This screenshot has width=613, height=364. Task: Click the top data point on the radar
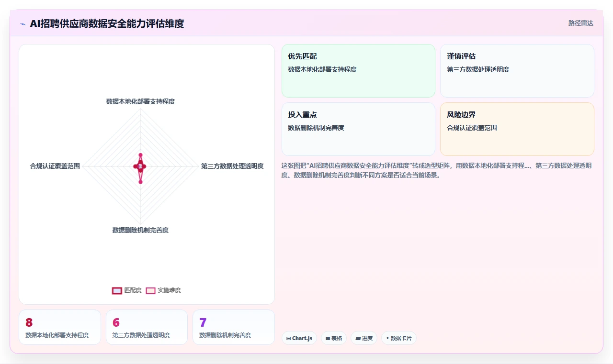tap(140, 155)
